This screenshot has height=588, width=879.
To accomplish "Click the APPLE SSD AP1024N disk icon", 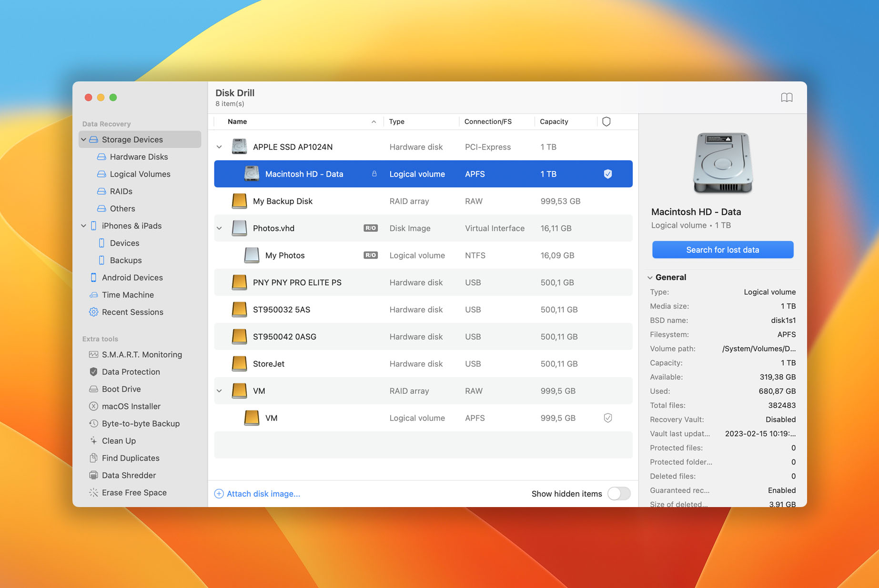I will coord(239,147).
